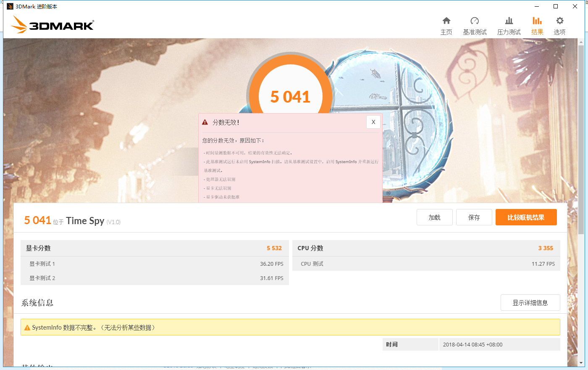Maximize the 3DMark window
The image size is (588, 370).
[x=556, y=6]
